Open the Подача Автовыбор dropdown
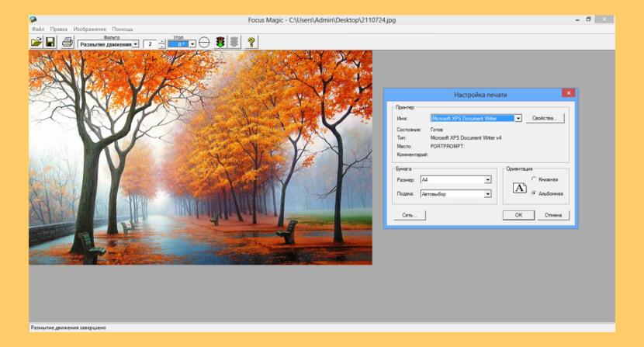644x347 pixels. (487, 193)
